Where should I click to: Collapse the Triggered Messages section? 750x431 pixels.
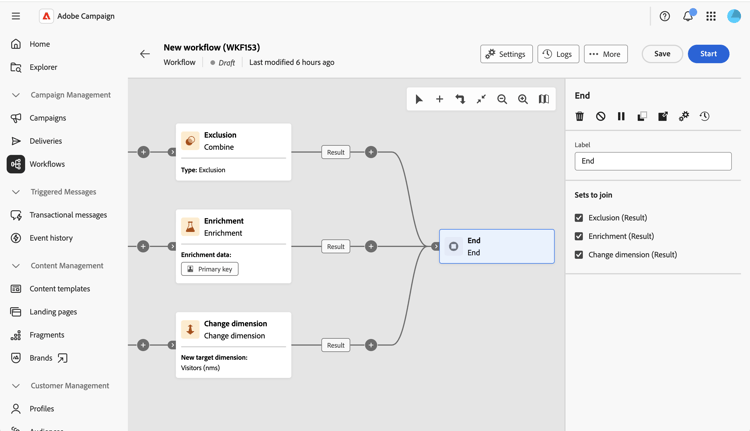(16, 192)
